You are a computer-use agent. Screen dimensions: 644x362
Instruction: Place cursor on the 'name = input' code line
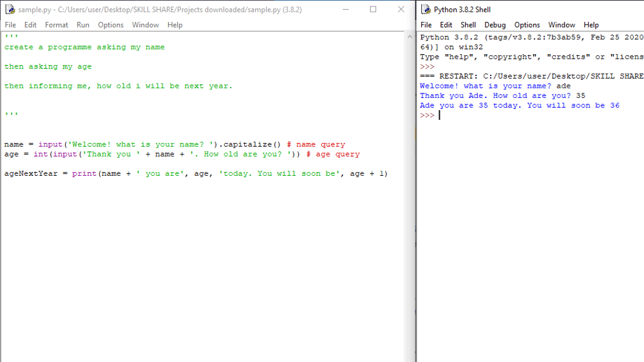tap(175, 145)
